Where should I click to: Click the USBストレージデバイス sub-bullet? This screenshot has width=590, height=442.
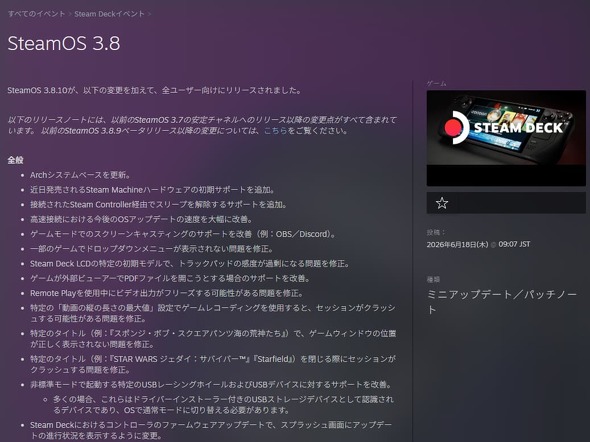point(223,404)
